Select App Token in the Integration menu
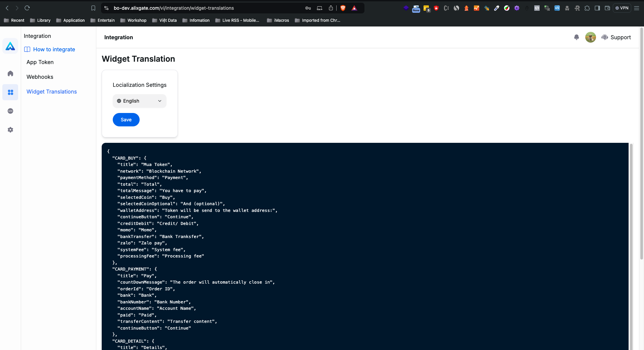Image resolution: width=644 pixels, height=350 pixels. pyautogui.click(x=40, y=62)
